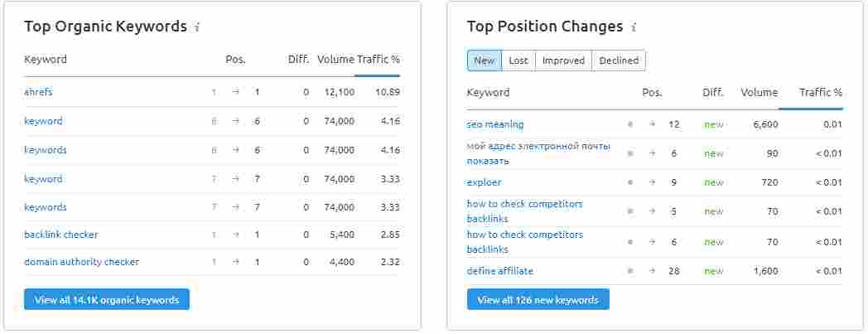Select the New tab

click(x=485, y=61)
